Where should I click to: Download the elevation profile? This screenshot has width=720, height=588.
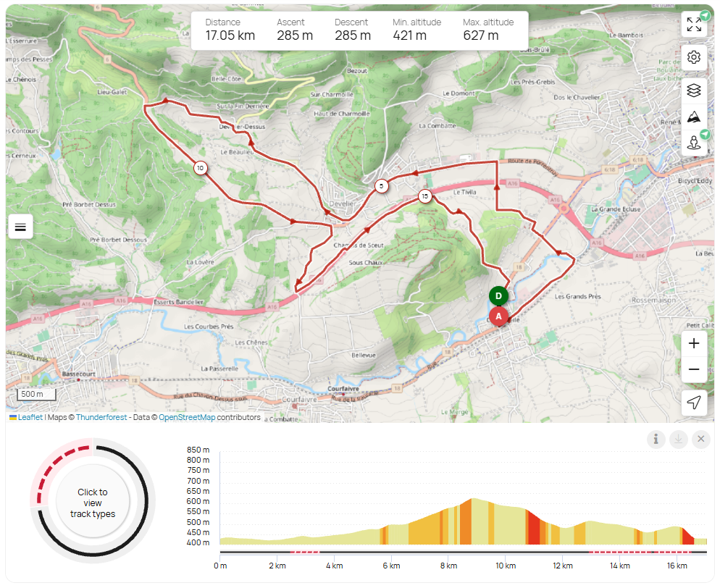[x=678, y=439]
